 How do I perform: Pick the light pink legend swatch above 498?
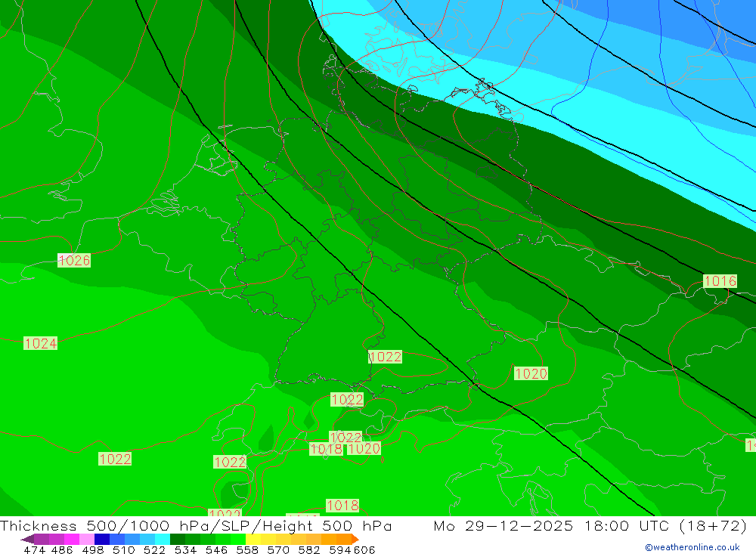(x=86, y=539)
